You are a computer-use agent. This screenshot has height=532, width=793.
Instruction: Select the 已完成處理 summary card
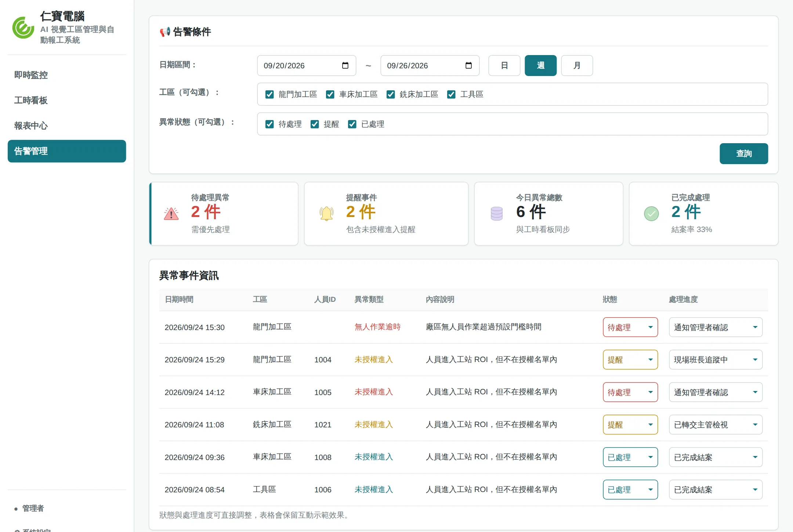coord(703,214)
